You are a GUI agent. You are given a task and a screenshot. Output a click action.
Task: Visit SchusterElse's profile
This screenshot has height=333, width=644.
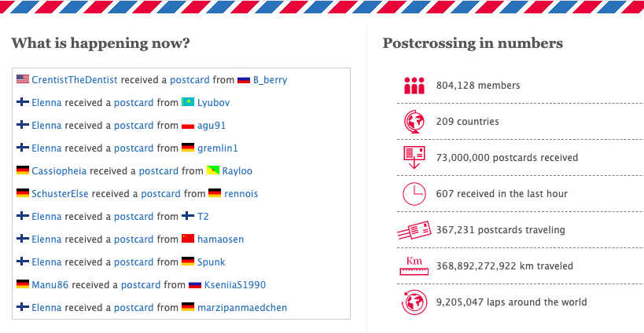coord(60,193)
